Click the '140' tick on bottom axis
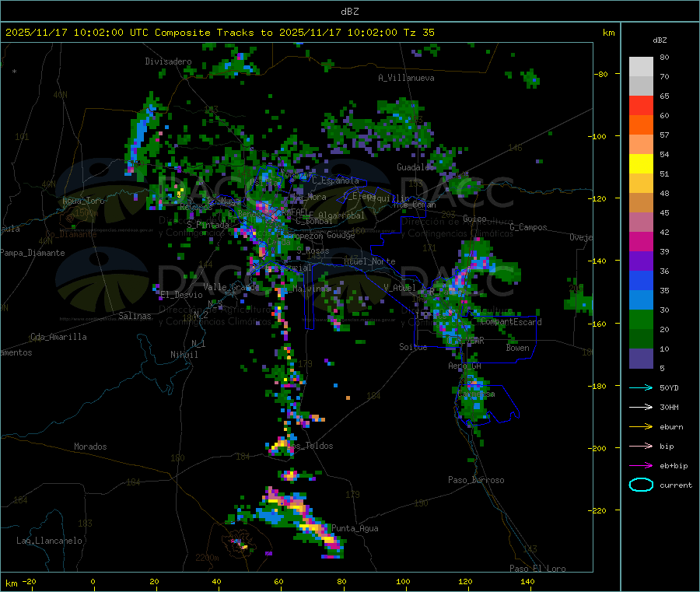 527,581
